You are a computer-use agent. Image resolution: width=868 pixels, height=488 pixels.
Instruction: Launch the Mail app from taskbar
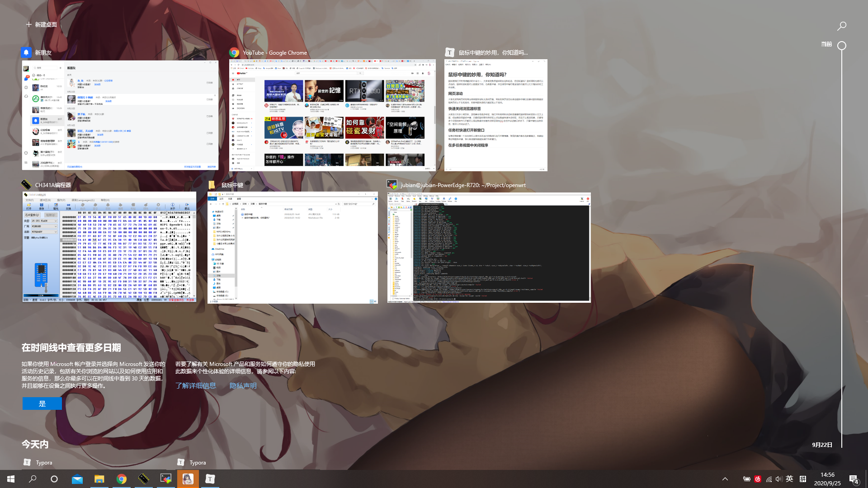tap(77, 479)
